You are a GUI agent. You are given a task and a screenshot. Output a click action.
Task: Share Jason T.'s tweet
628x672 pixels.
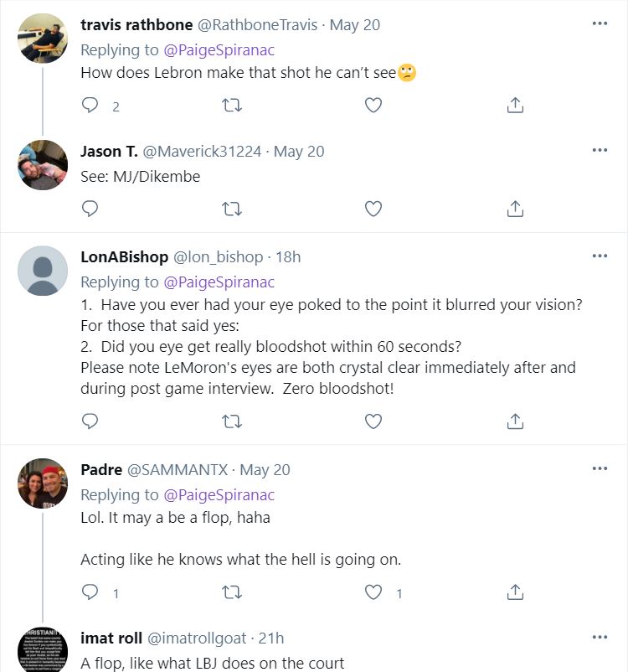(x=516, y=208)
